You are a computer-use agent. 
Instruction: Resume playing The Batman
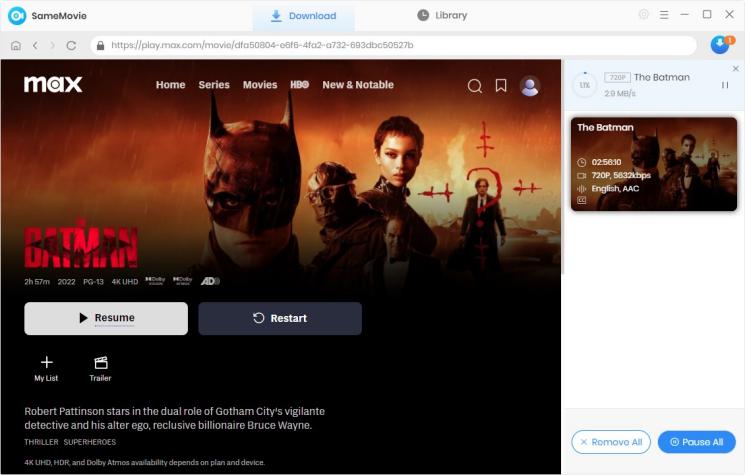(x=106, y=318)
